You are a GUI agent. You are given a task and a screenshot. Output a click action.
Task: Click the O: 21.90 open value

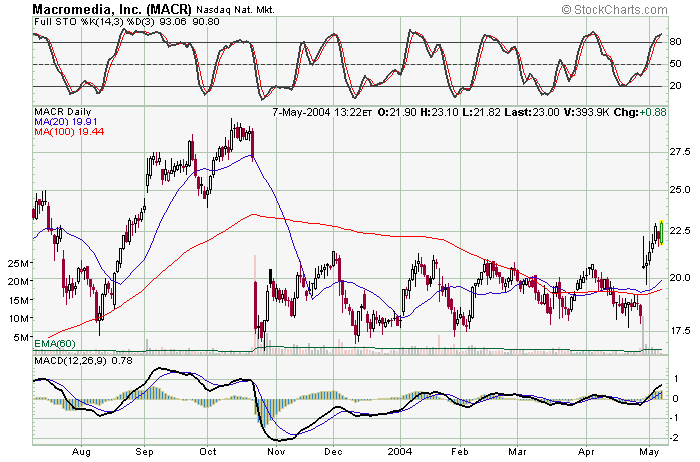397,112
